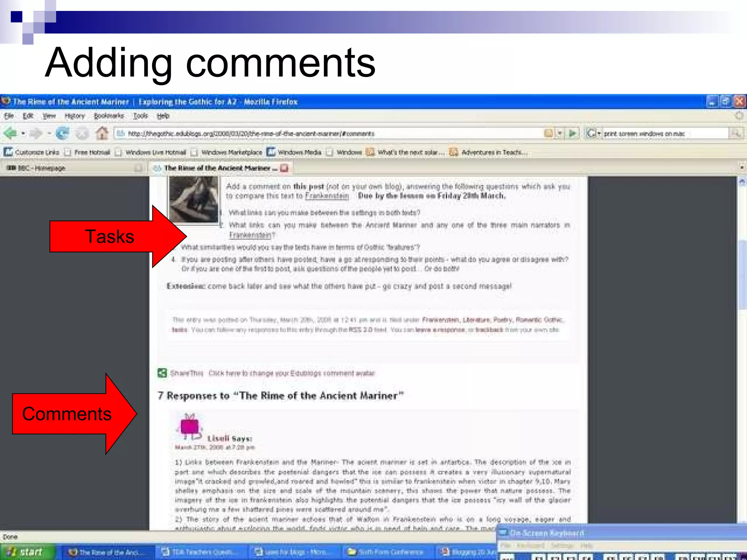
Task: Open Windows Media bookmark
Action: coord(294,152)
